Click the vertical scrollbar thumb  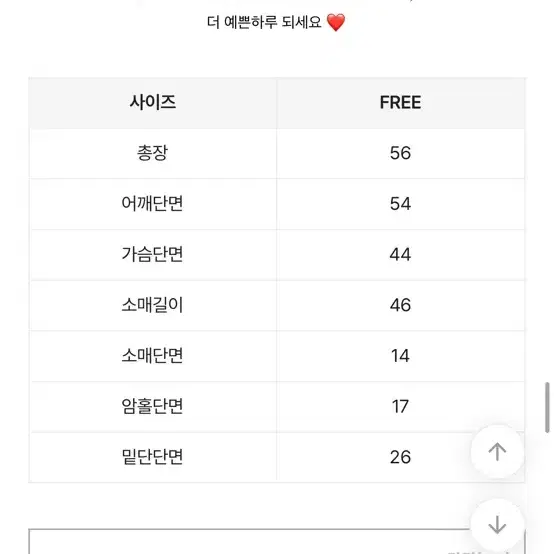[547, 407]
